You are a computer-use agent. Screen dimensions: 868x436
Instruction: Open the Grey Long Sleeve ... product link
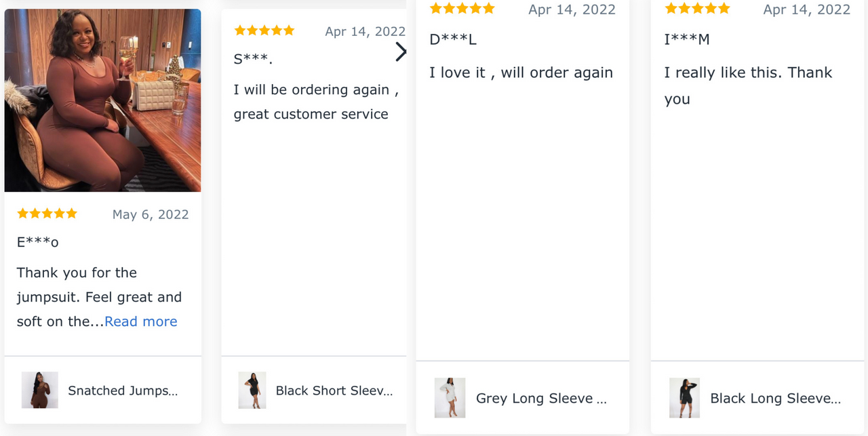click(x=542, y=398)
